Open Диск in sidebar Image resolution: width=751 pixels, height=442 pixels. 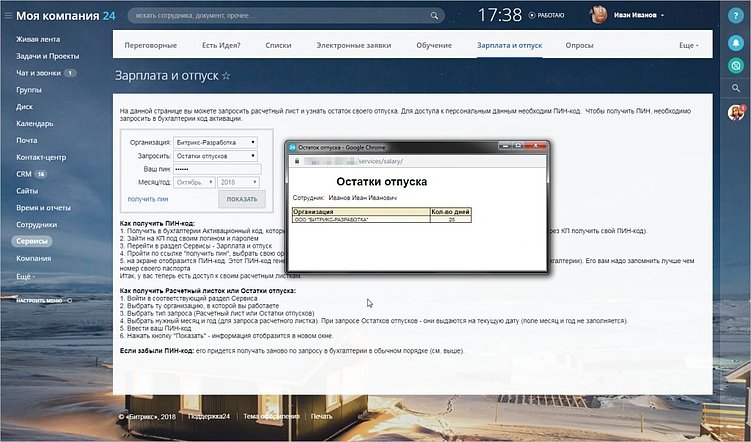point(24,106)
